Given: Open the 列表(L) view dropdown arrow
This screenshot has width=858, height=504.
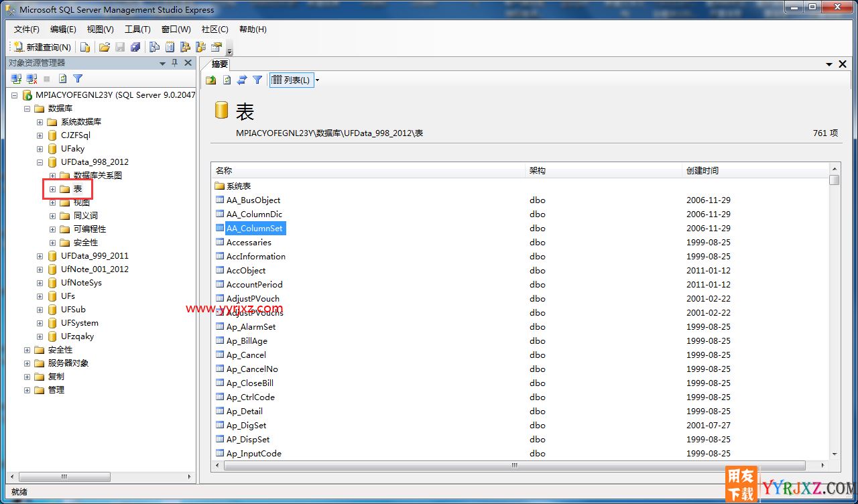Looking at the screenshot, I should click(317, 80).
